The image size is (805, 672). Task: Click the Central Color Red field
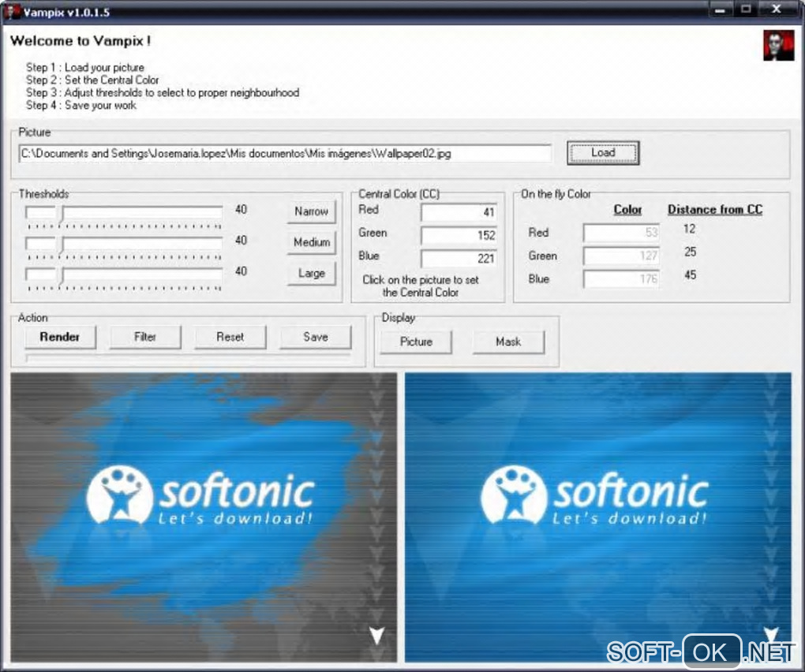tap(459, 212)
